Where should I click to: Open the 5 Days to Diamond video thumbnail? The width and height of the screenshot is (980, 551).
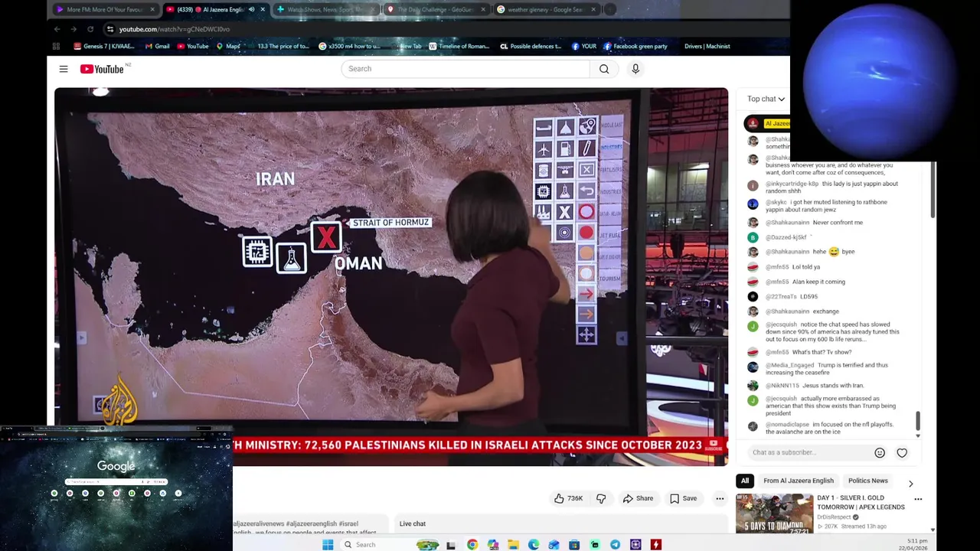[774, 514]
